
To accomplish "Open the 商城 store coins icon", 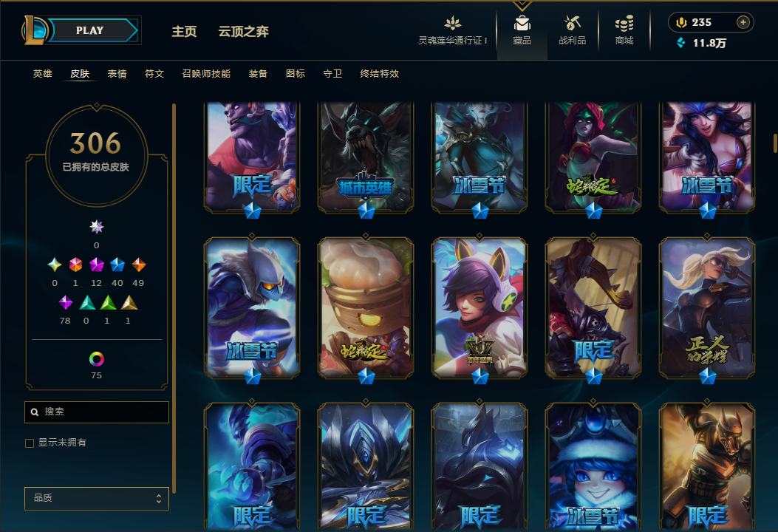I will (624, 23).
